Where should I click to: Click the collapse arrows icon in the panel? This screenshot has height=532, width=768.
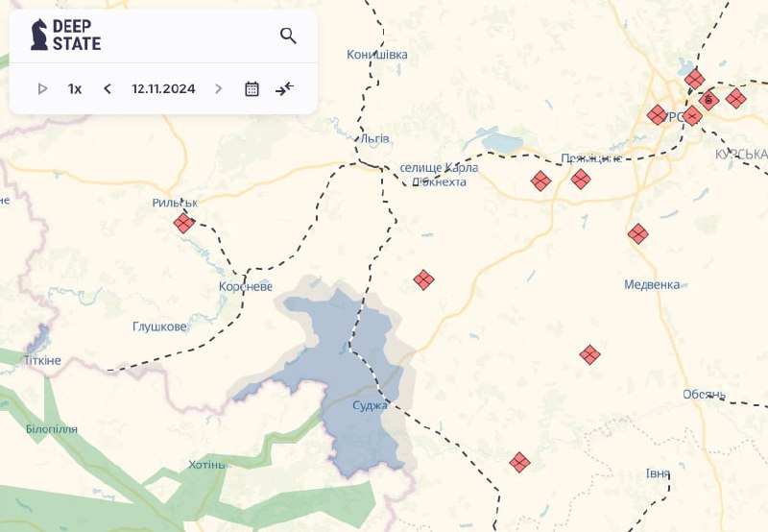(284, 88)
